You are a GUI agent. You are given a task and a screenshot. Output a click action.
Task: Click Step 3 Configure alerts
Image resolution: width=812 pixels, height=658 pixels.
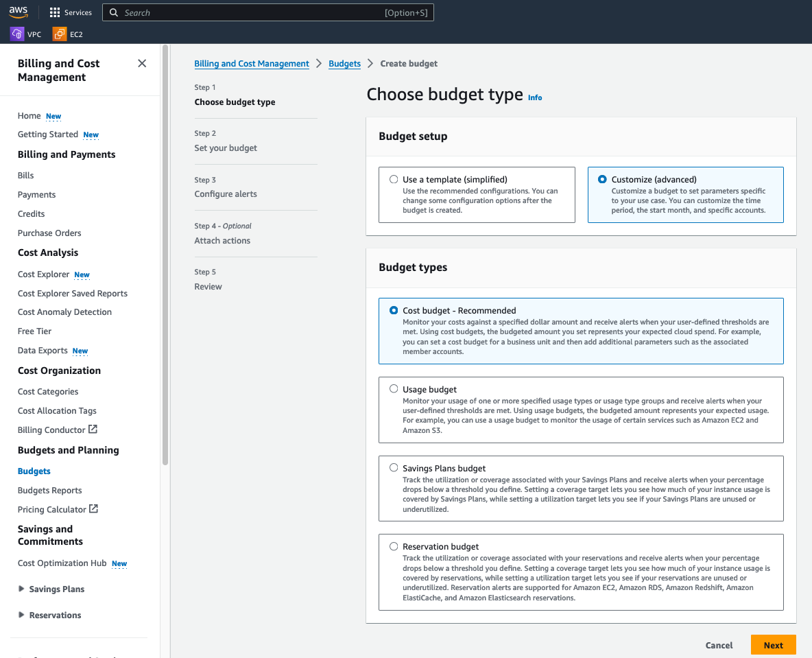point(226,193)
